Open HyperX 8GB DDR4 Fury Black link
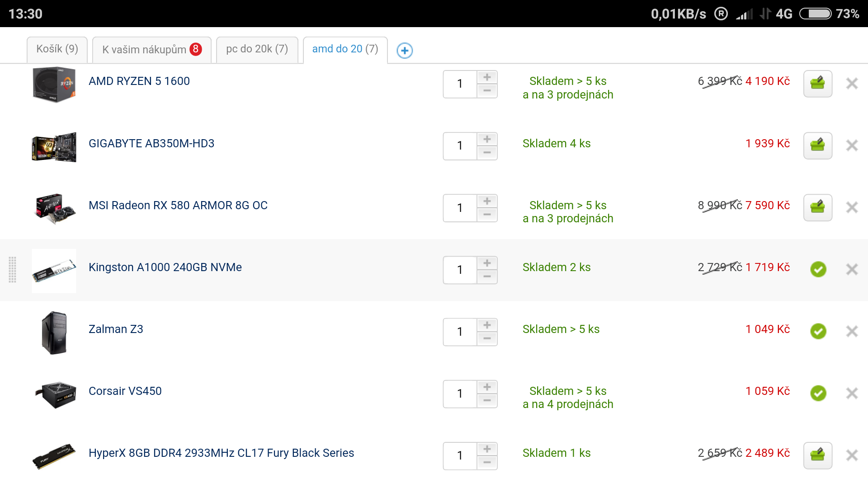This screenshot has width=868, height=488. point(222,453)
